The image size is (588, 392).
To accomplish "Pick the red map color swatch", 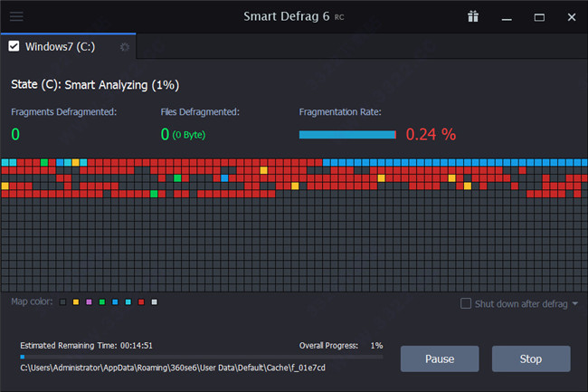I will click(x=141, y=302).
